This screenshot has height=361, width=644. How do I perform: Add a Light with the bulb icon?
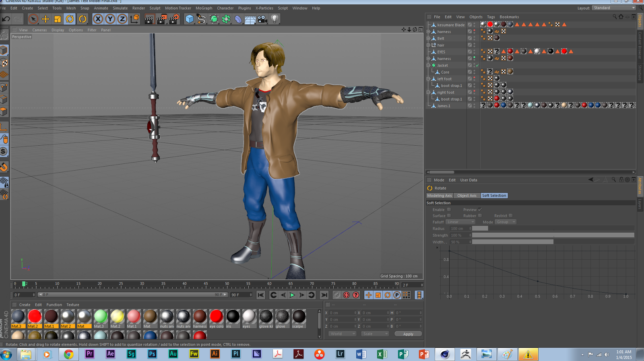tap(275, 19)
